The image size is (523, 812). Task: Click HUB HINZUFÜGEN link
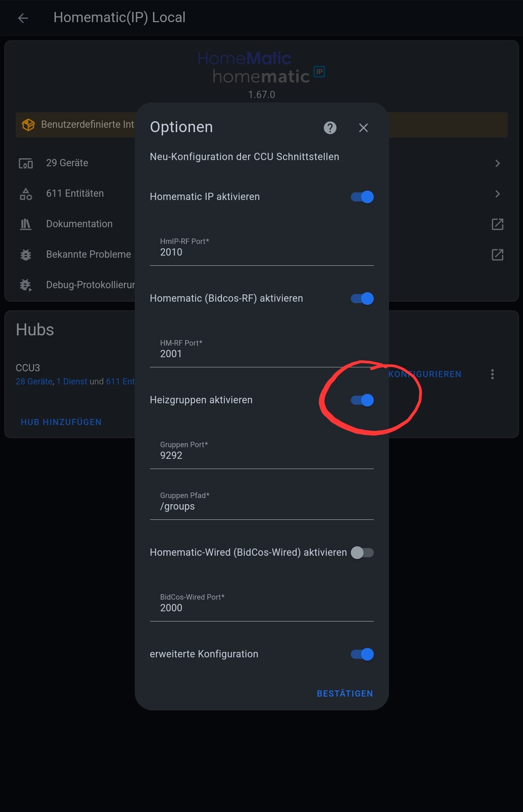coord(61,422)
